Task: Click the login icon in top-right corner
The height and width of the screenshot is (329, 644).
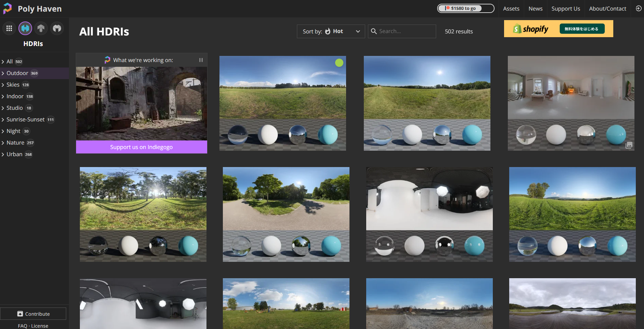Action: (639, 9)
